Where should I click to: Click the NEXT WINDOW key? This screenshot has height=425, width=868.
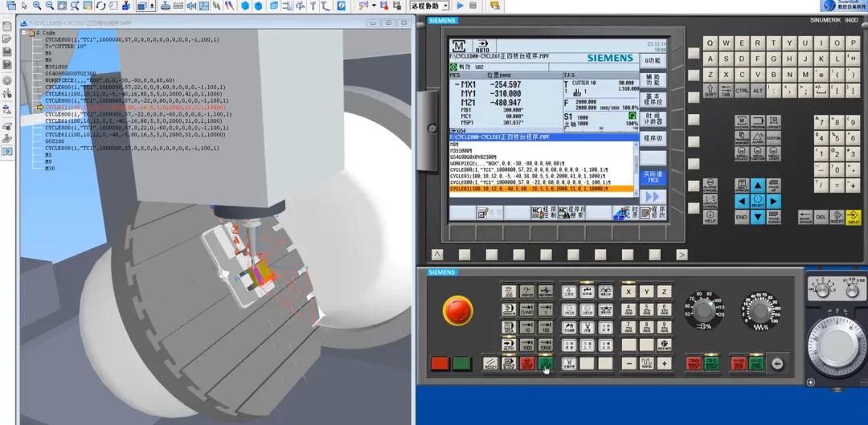[x=743, y=186]
